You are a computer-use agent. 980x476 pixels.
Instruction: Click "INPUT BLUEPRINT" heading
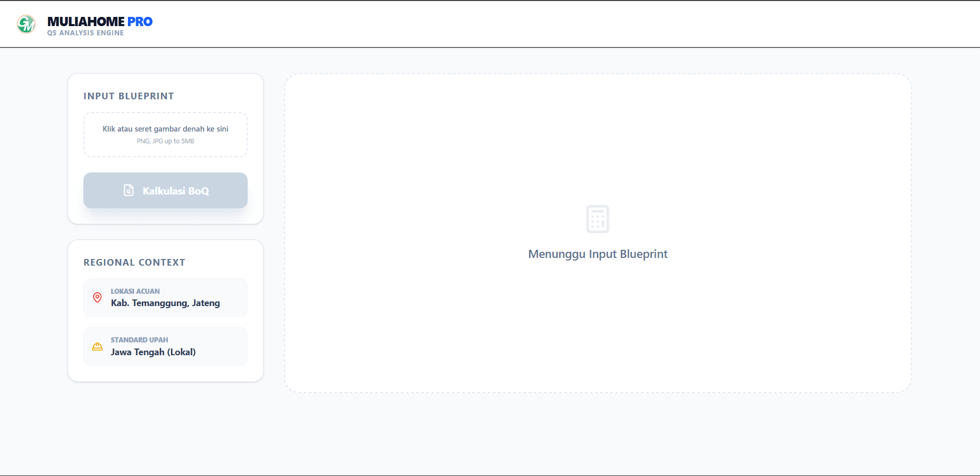129,96
